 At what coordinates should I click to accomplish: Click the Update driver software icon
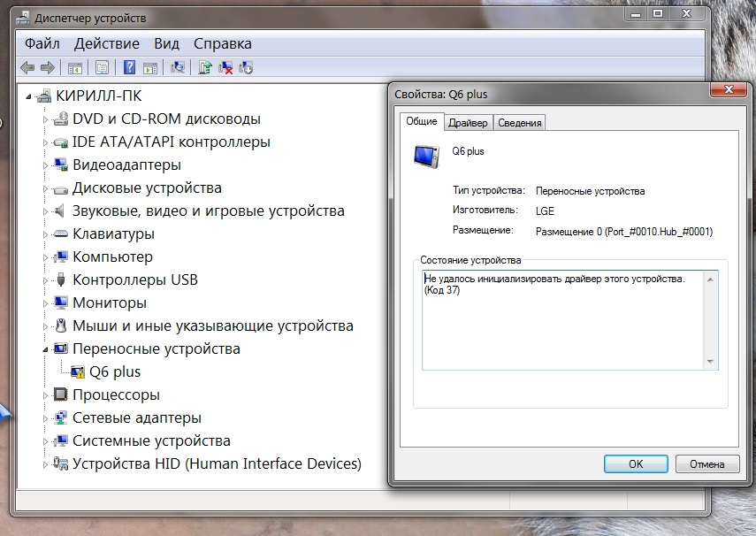(x=205, y=67)
